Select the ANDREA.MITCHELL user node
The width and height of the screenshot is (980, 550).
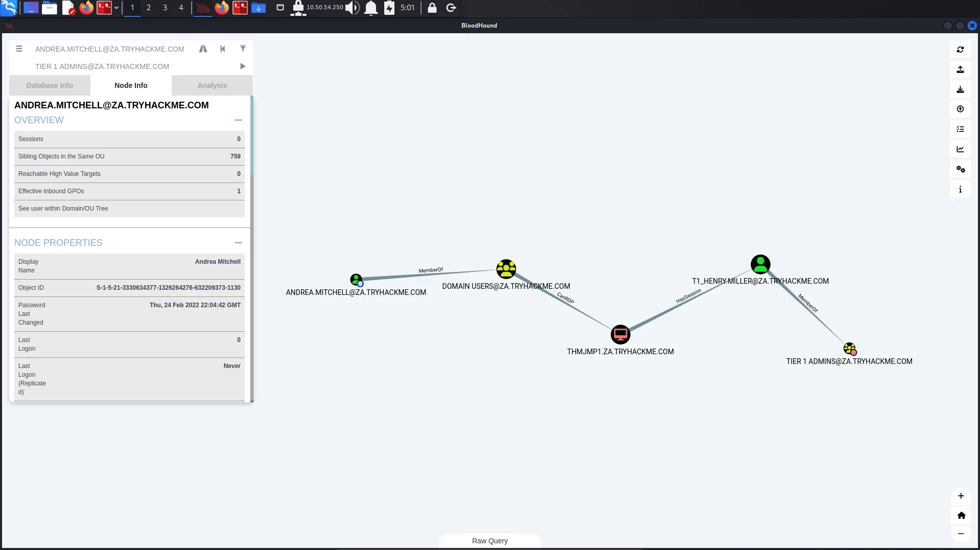(x=356, y=280)
